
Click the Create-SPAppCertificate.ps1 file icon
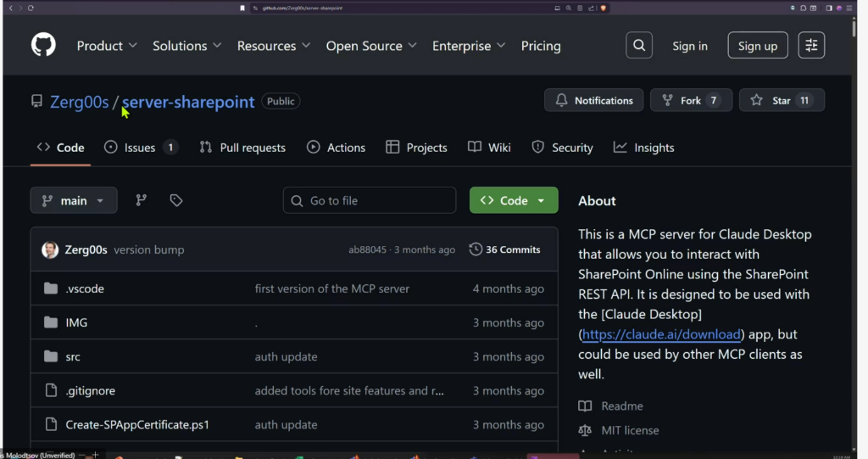coord(51,424)
